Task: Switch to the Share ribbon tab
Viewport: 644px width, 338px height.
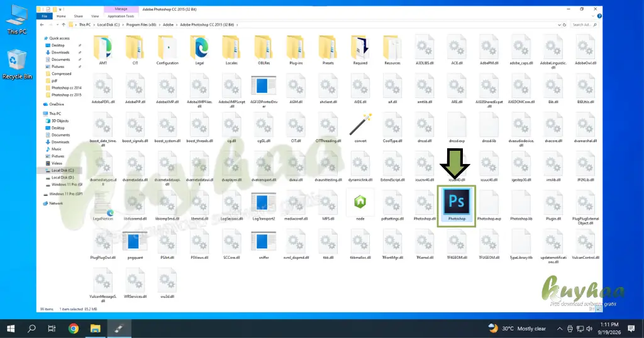Action: coord(79,16)
